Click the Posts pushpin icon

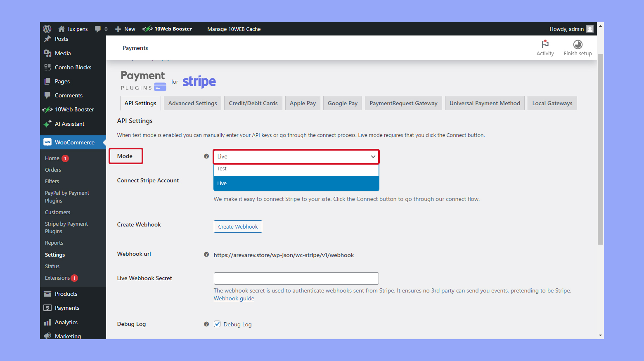click(x=47, y=38)
